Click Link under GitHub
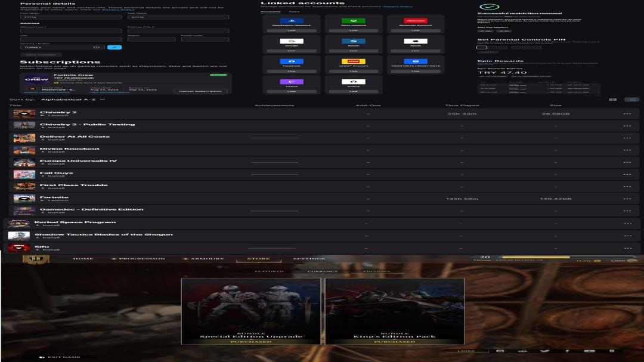Viewport: 644px width, 362px height. coord(353,91)
